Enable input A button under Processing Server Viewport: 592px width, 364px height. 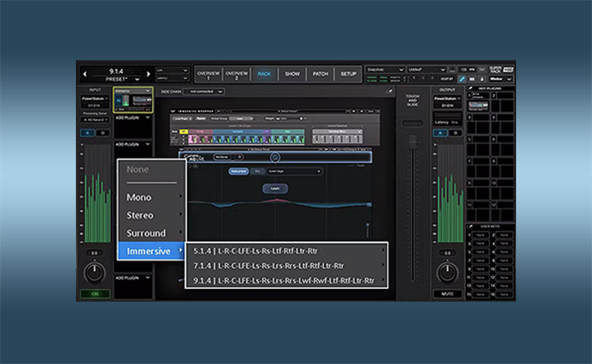(87, 133)
